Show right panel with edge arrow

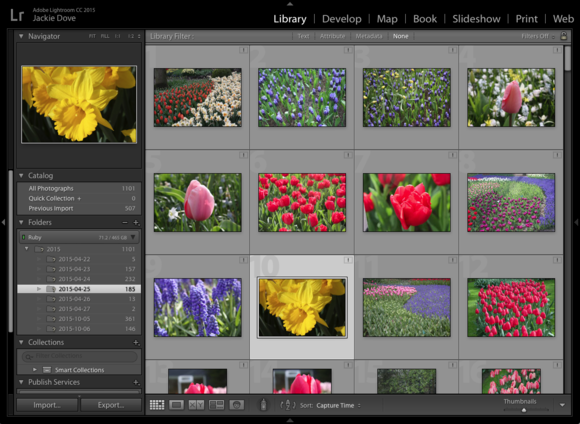click(576, 222)
